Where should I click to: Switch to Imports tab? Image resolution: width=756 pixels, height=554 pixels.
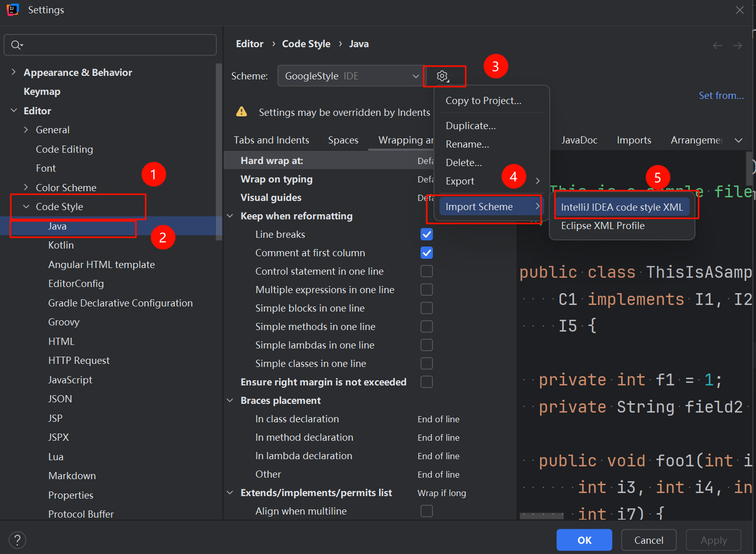634,140
